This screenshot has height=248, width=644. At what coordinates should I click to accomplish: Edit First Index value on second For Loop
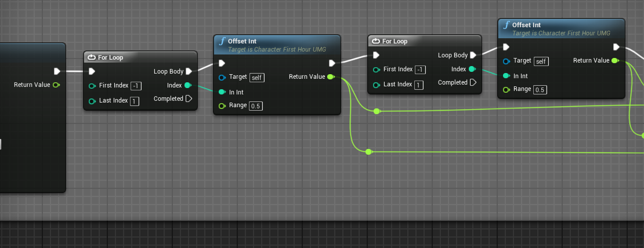421,70
